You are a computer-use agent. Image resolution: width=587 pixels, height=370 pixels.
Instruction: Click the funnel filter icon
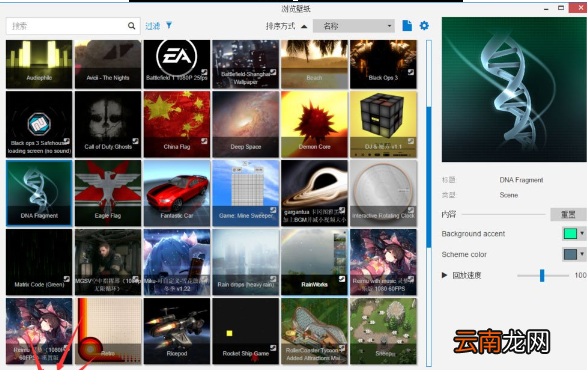169,25
